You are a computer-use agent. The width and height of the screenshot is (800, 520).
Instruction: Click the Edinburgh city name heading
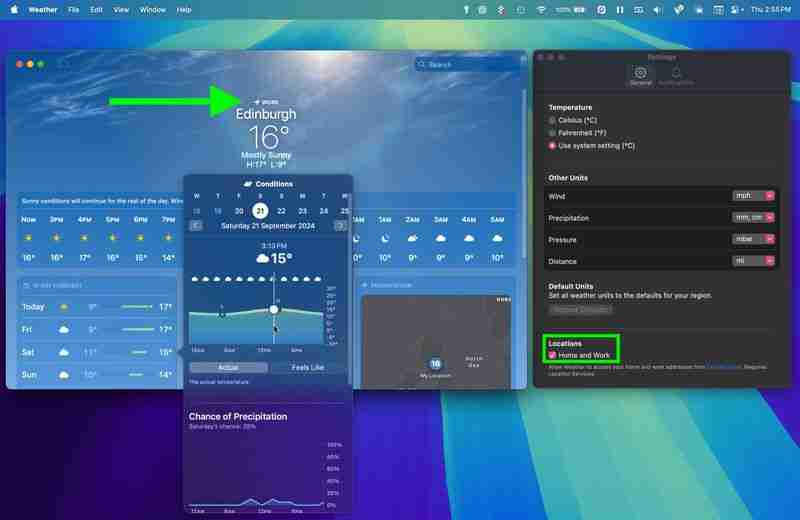click(x=266, y=114)
